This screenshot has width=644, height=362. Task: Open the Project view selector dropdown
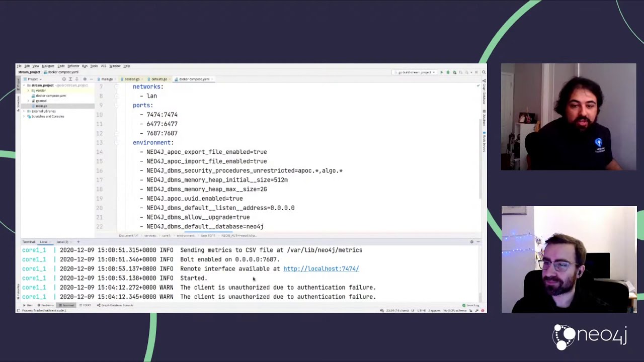coord(34,79)
